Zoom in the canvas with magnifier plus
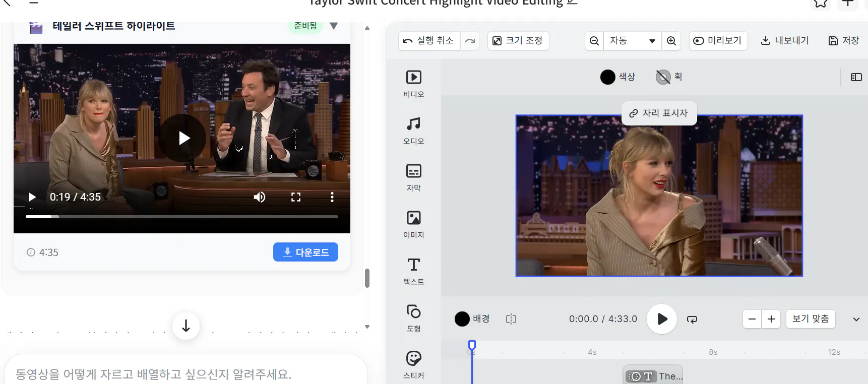 [x=671, y=41]
